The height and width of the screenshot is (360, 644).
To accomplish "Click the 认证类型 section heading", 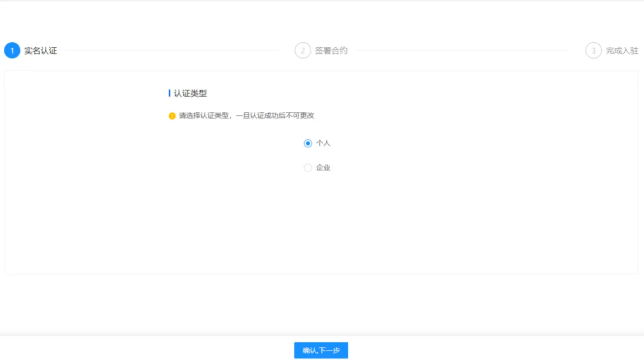I will click(190, 94).
